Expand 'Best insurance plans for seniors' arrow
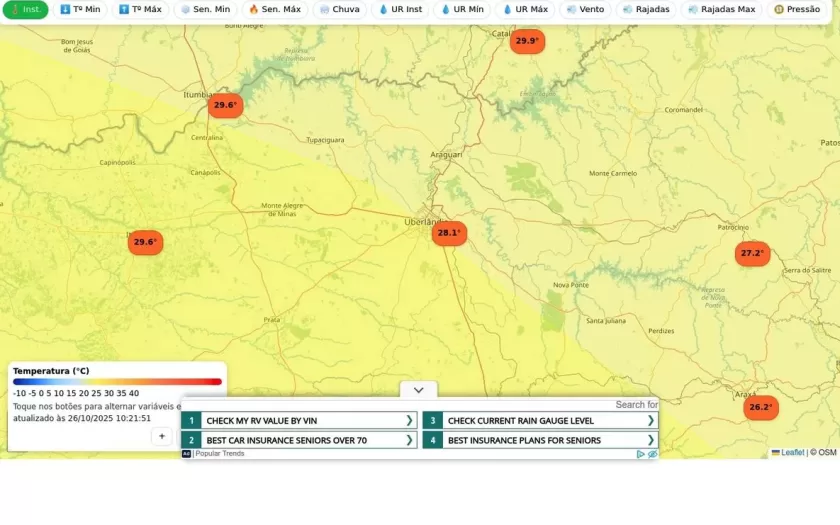Screen dimensions: 840x525 point(650,440)
